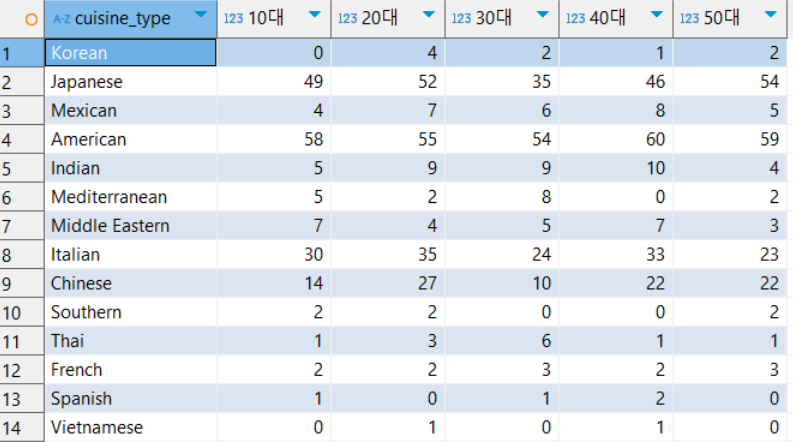Click American 40대 value 60

click(616, 139)
